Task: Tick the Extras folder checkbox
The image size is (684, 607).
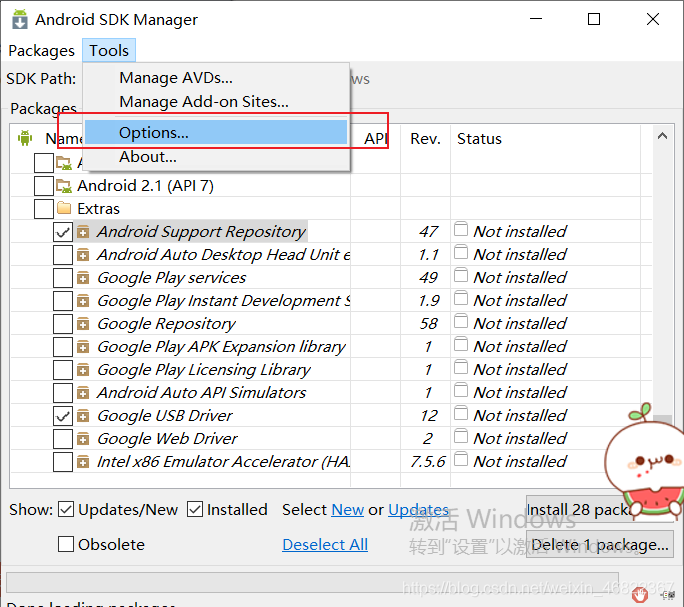Action: 44,209
